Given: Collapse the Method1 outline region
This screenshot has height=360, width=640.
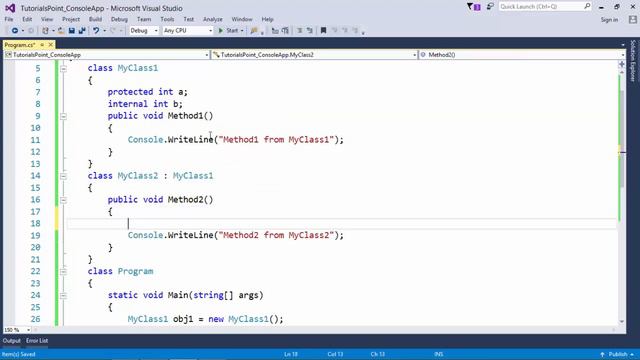Looking at the screenshot, I should 63,116.
